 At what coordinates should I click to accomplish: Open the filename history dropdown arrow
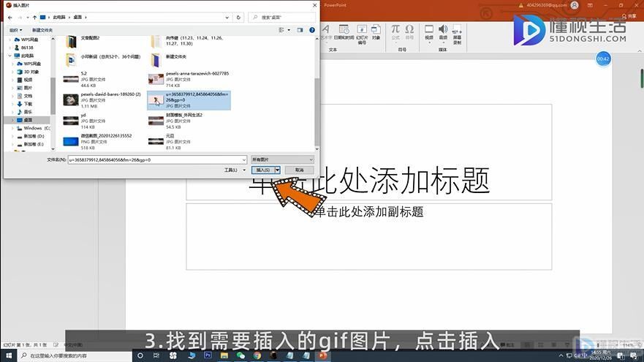click(244, 160)
